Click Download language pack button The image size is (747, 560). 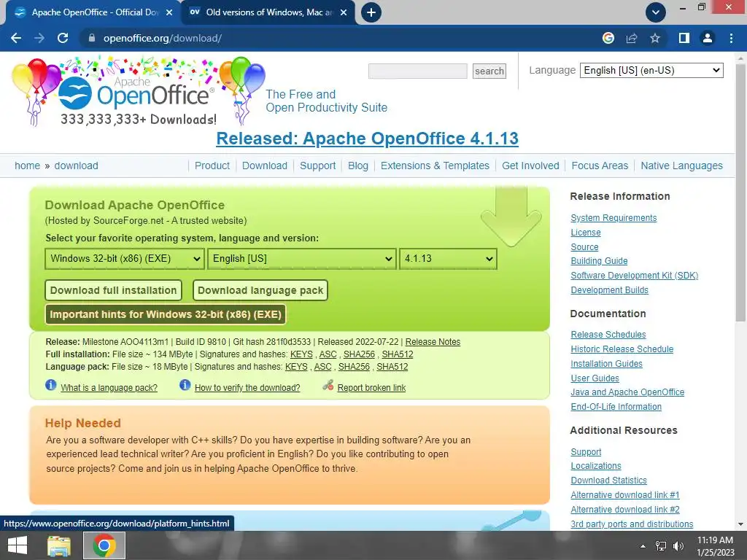pos(260,290)
